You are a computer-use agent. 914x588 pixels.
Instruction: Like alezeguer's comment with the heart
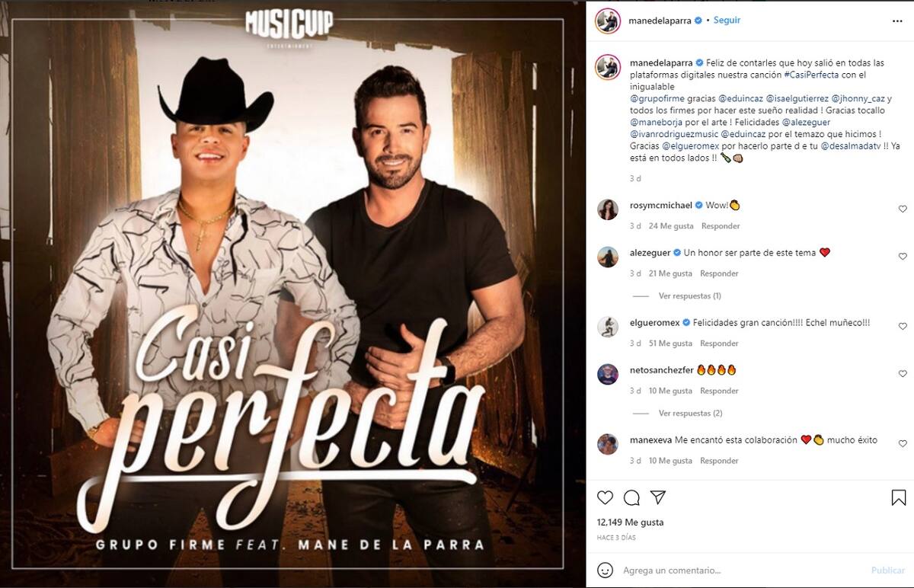[x=903, y=257]
